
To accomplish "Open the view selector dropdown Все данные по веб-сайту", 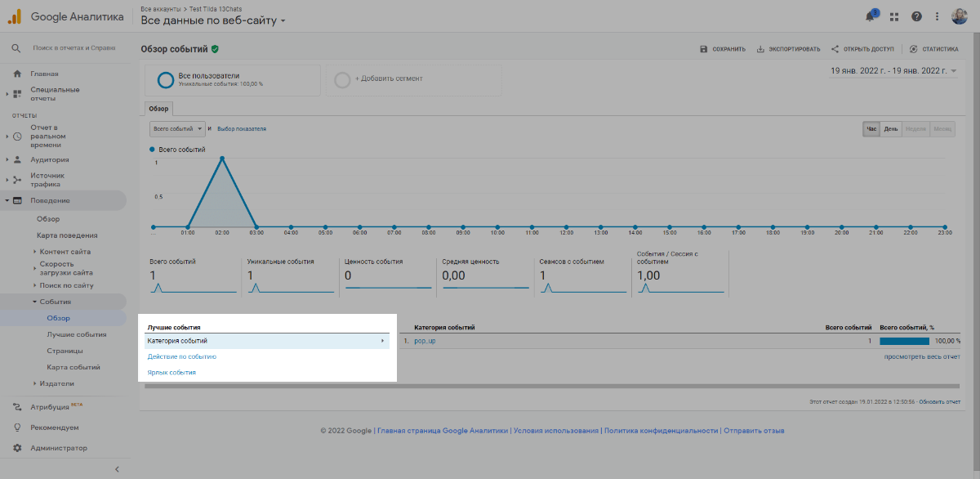I will coord(214,20).
